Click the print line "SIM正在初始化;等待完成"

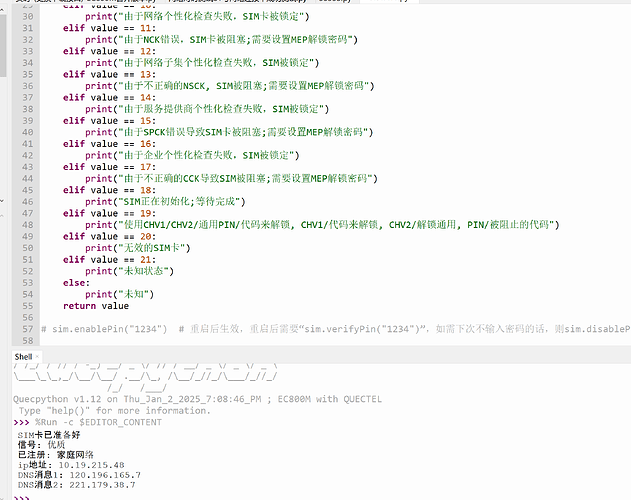(165, 202)
